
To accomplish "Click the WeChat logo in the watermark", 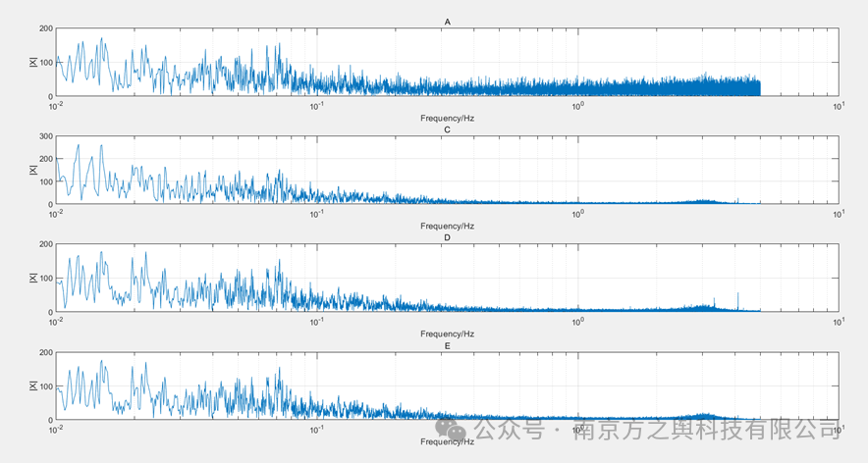I will tap(452, 430).
